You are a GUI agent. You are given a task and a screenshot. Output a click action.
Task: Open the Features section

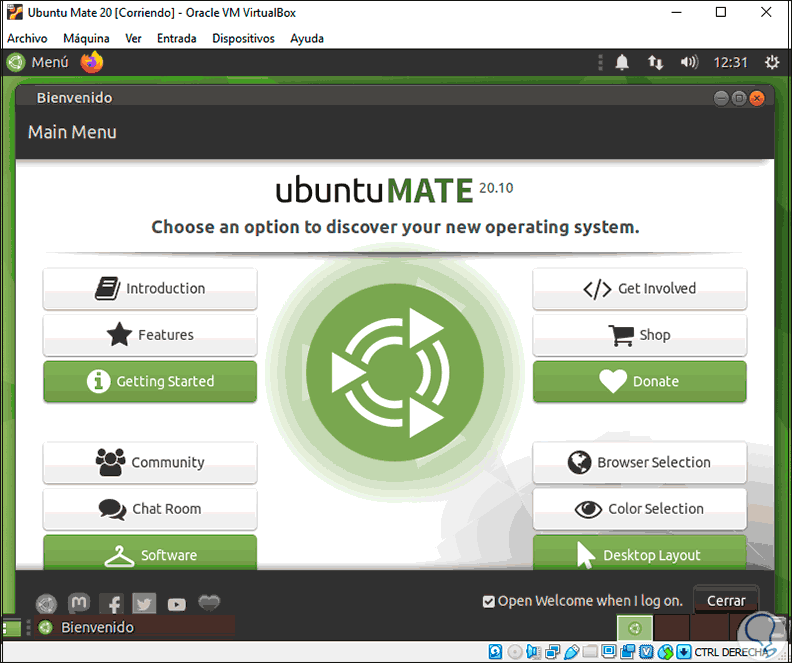pyautogui.click(x=150, y=335)
